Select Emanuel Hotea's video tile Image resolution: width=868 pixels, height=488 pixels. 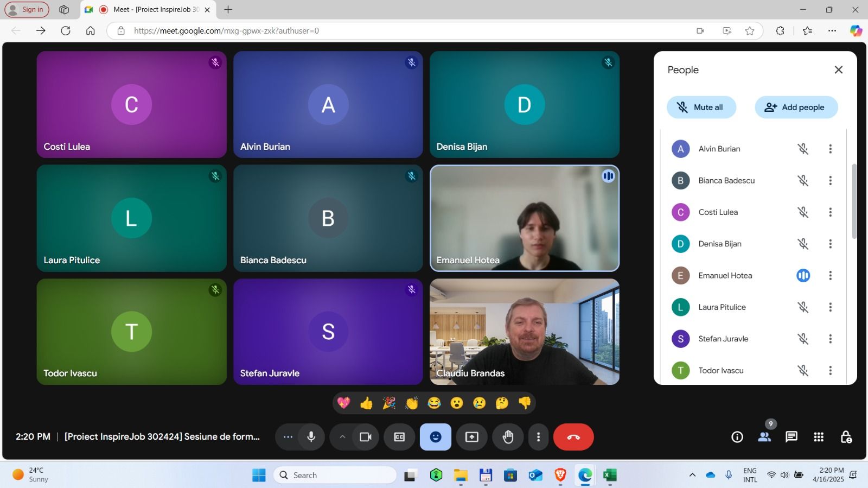pyautogui.click(x=525, y=218)
